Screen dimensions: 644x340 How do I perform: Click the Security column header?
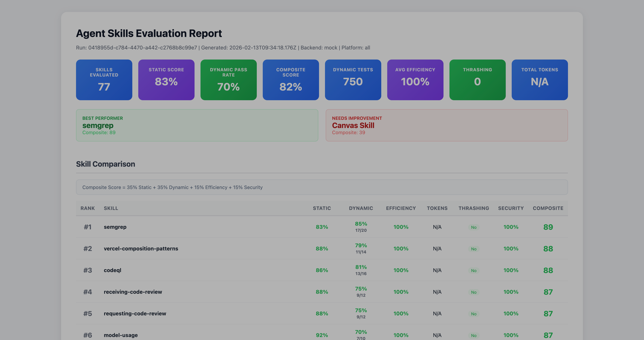[511, 208]
